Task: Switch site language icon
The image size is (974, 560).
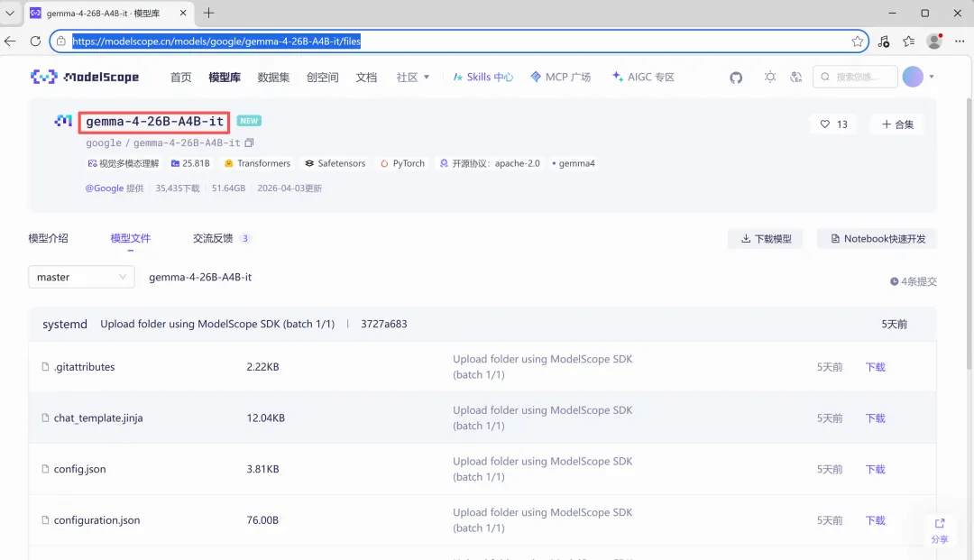Action: 795,77
